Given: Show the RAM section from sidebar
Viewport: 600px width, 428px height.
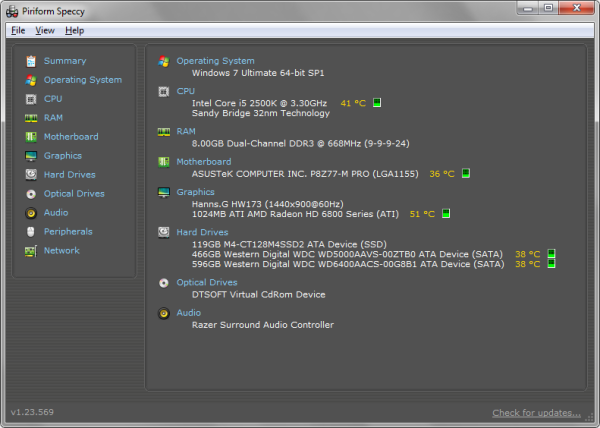Looking at the screenshot, I should (x=53, y=118).
